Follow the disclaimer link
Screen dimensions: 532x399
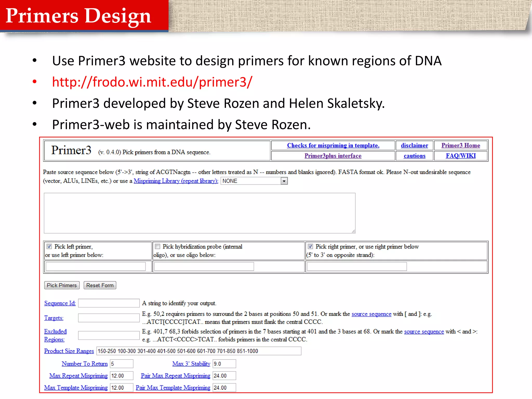414,145
